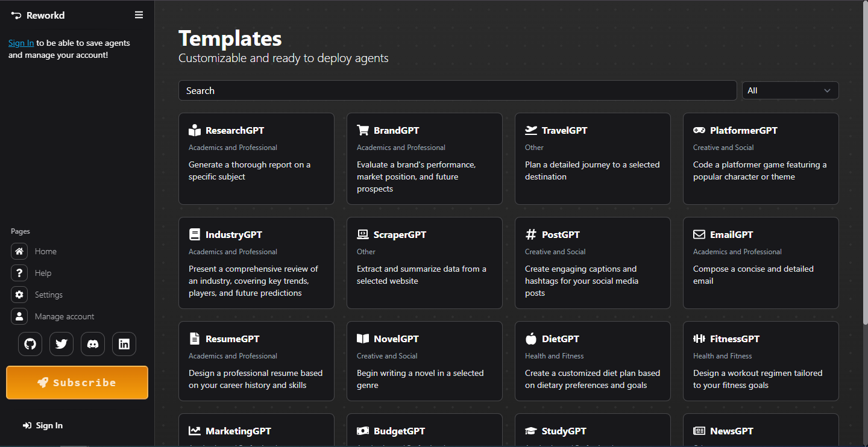Open the Twitter social icon
868x447 pixels.
click(x=61, y=344)
